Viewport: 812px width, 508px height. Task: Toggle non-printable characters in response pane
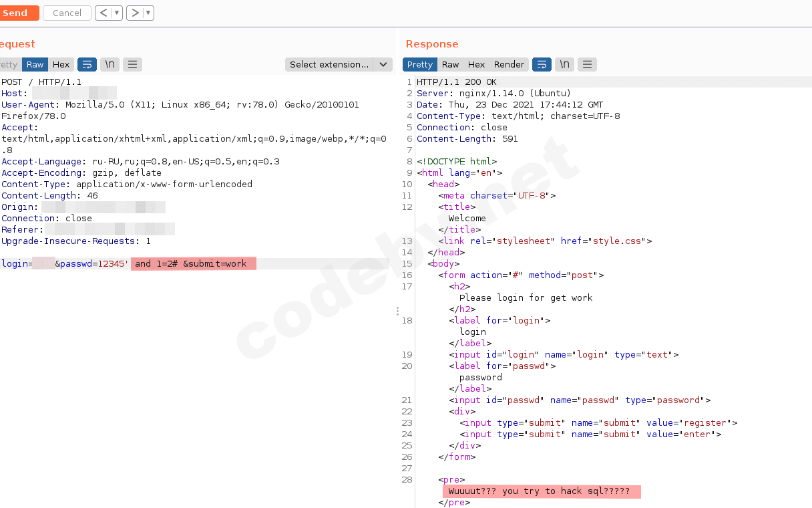(x=565, y=65)
